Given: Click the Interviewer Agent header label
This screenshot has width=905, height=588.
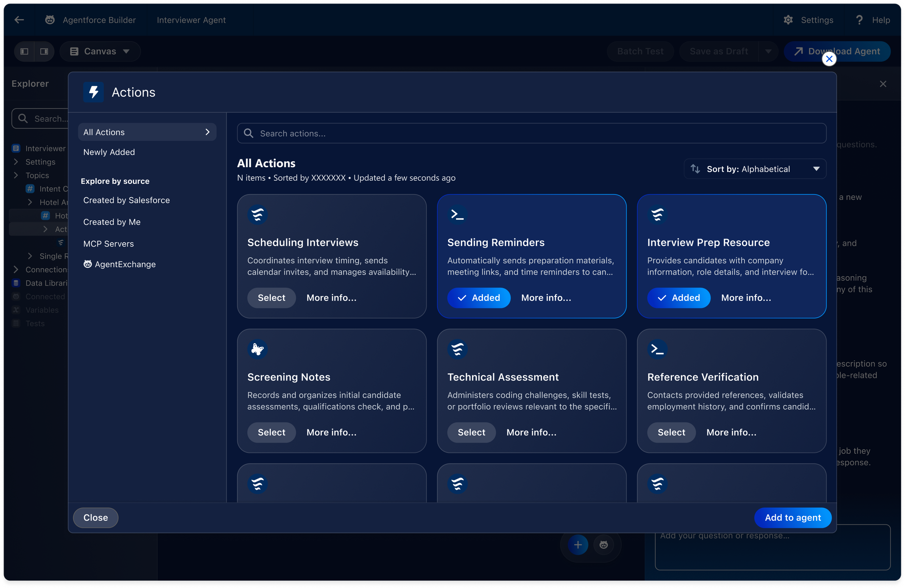Looking at the screenshot, I should point(191,20).
